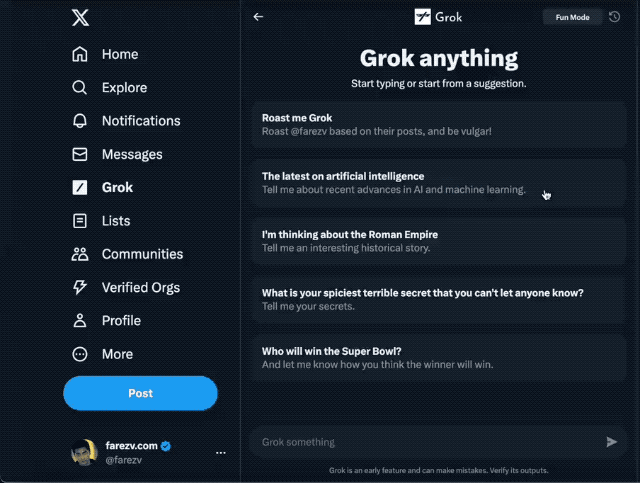Open Communities in the sidebar
The width and height of the screenshot is (640, 483).
click(127, 254)
